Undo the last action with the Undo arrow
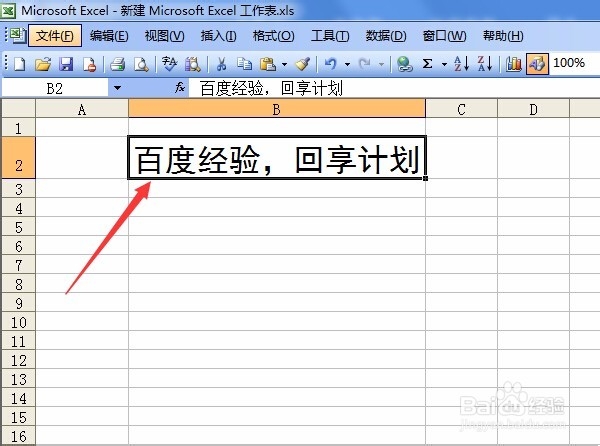The height and width of the screenshot is (446, 600). [331, 63]
